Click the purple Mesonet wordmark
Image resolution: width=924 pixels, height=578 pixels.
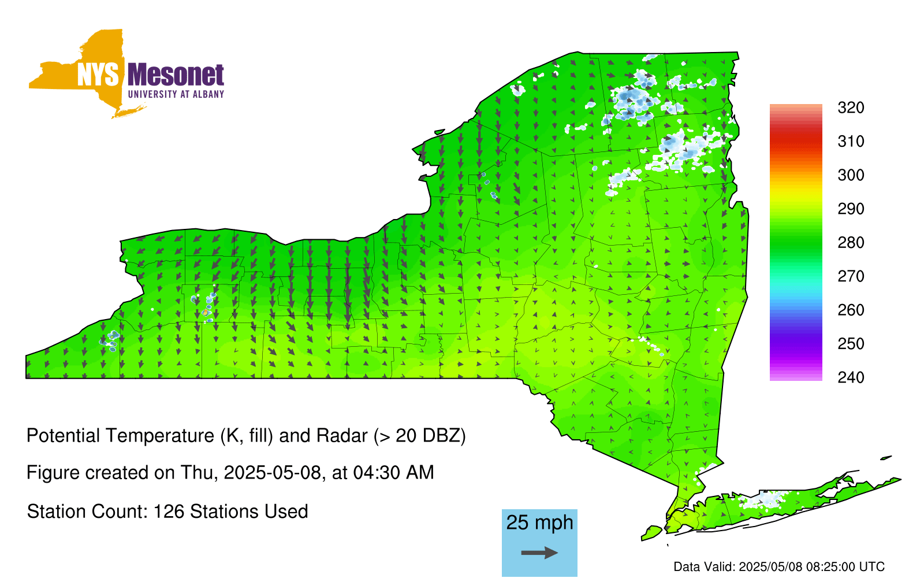coord(176,75)
